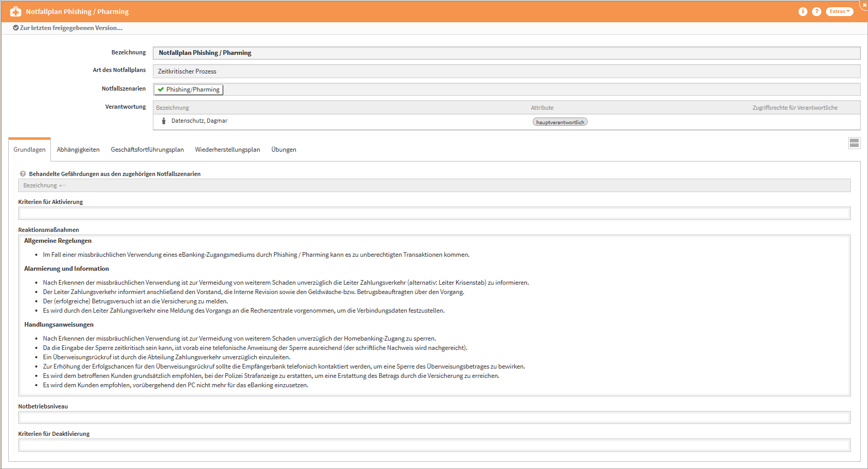Click help icon beside Behandelte Gefährdungen

click(x=23, y=174)
